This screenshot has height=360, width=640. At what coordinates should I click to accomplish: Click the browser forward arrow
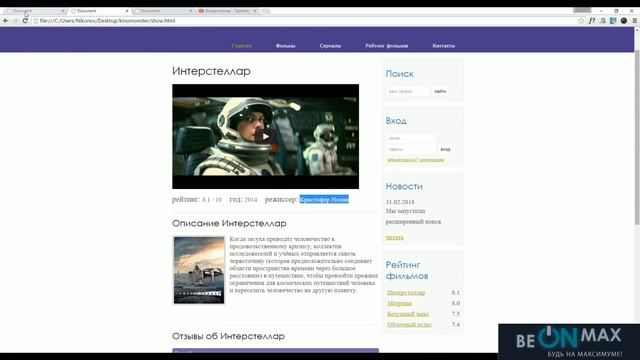tap(16, 20)
